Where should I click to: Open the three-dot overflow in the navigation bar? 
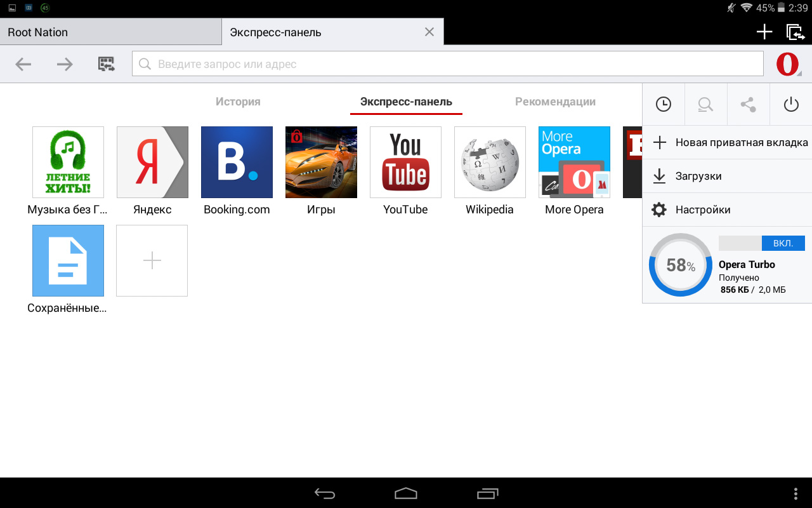tap(796, 493)
